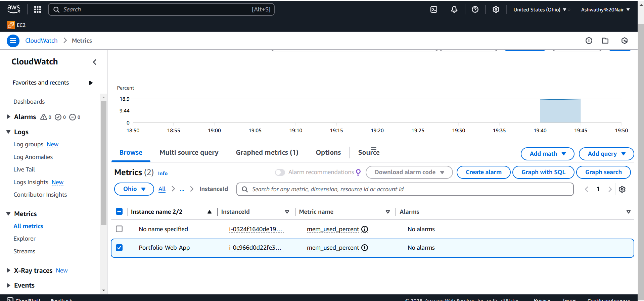This screenshot has height=301, width=644.
Task: Open metrics table preferences gear
Action: (x=622, y=189)
